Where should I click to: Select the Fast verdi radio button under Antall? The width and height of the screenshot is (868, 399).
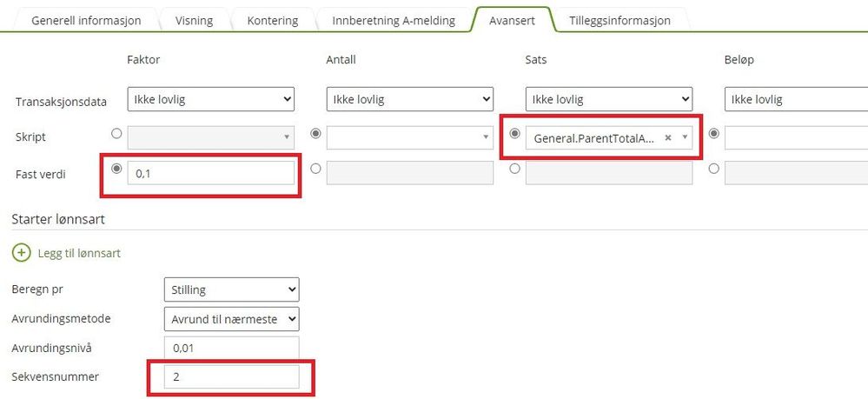click(x=315, y=169)
